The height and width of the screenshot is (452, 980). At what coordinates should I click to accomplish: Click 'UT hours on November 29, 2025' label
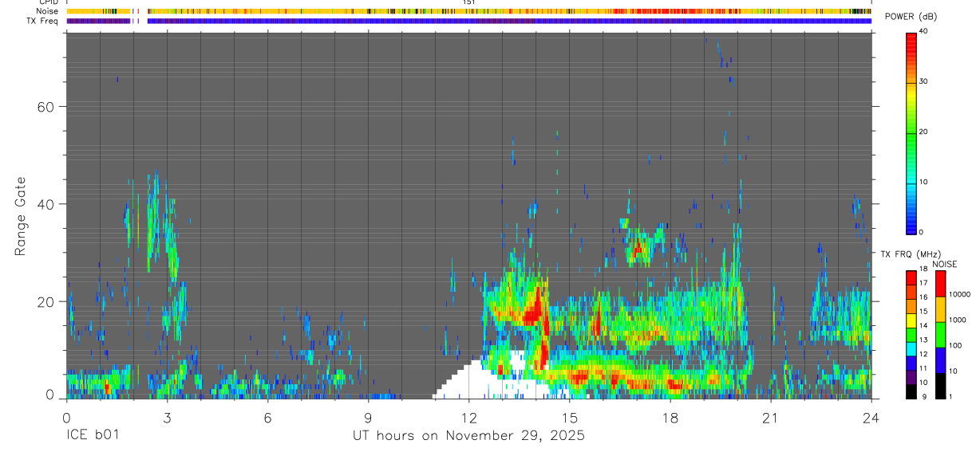click(x=469, y=435)
